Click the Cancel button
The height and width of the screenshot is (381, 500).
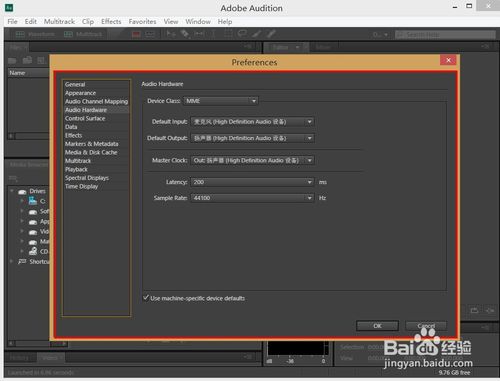(426, 326)
